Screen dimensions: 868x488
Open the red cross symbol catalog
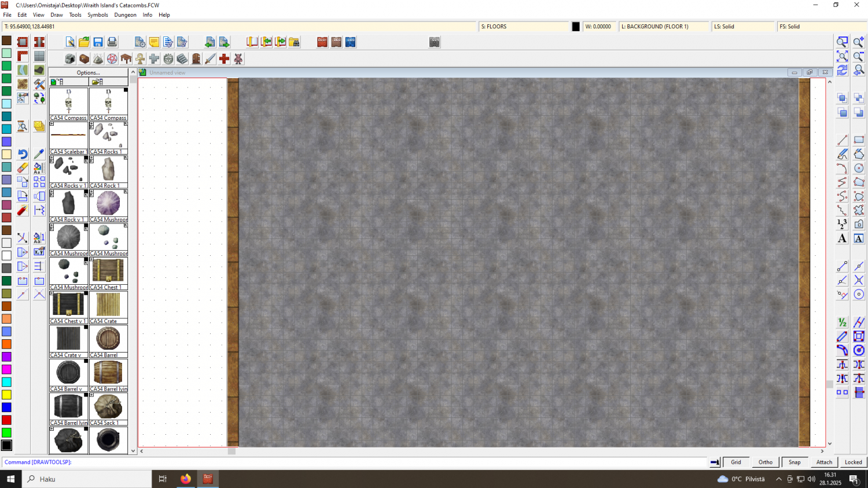click(x=224, y=59)
